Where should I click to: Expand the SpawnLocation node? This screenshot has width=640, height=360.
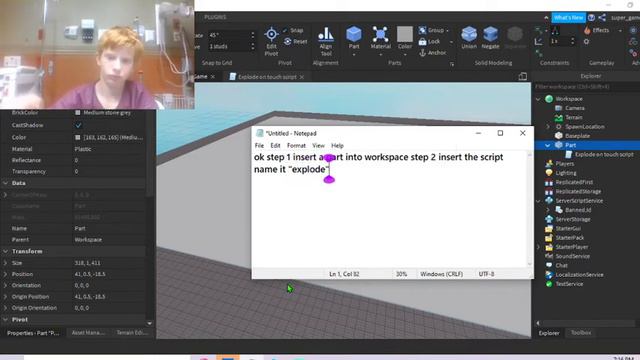pos(548,127)
